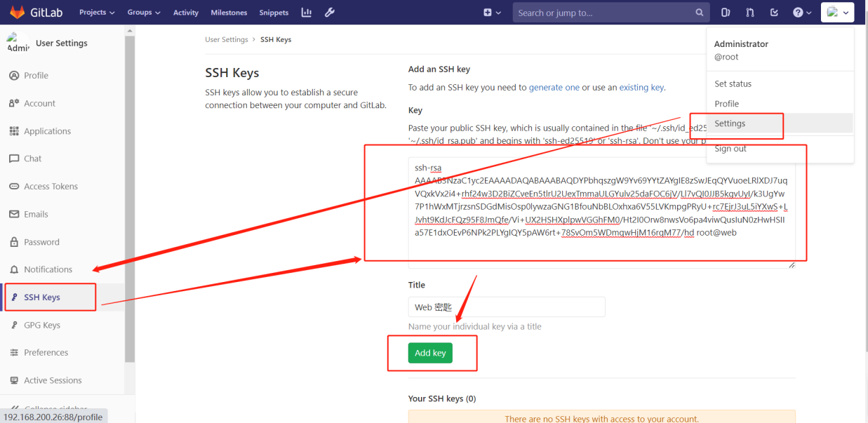This screenshot has width=868, height=423.
Task: Click User Settings breadcrumb link
Action: tap(227, 39)
